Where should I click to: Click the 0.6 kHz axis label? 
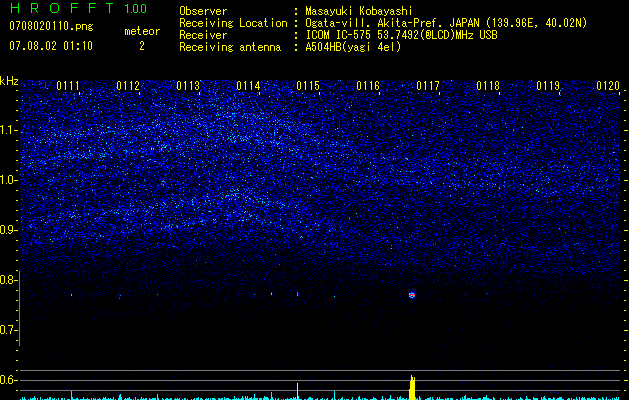(x=9, y=380)
